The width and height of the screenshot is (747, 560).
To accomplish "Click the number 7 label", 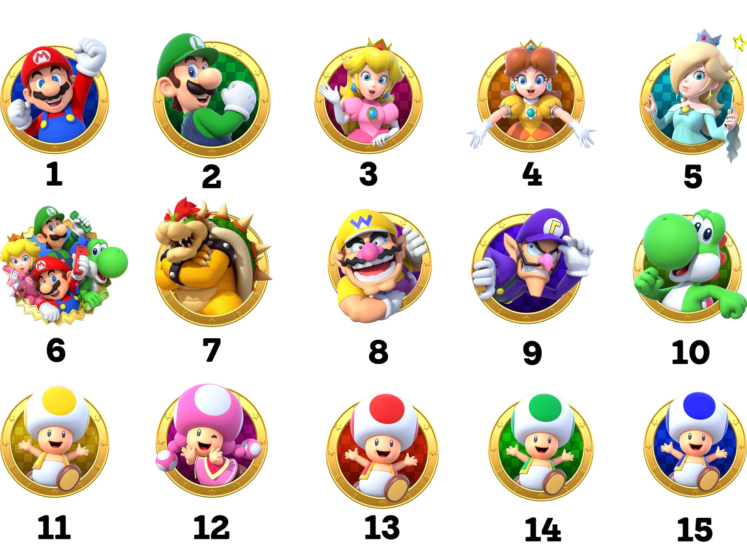I will pyautogui.click(x=212, y=350).
